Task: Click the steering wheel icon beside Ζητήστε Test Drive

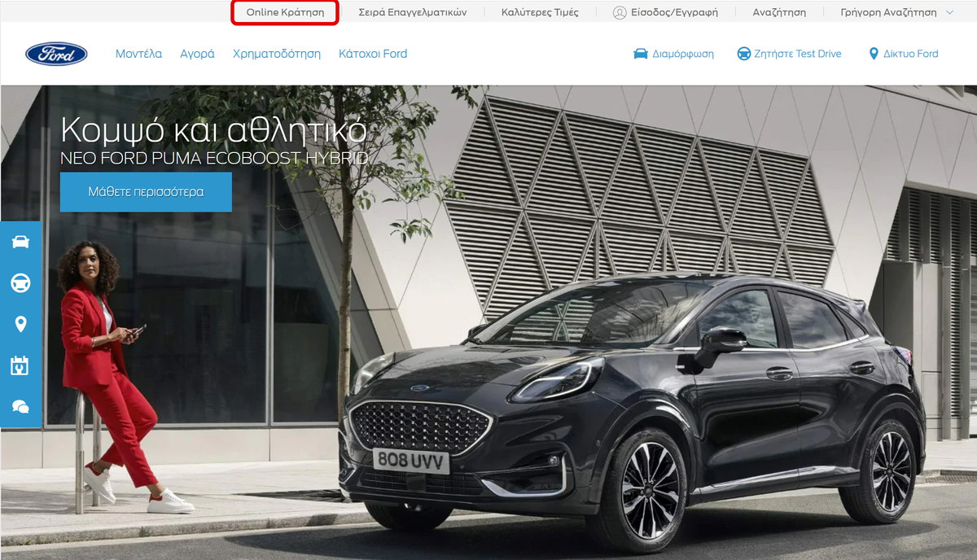Action: click(x=743, y=54)
